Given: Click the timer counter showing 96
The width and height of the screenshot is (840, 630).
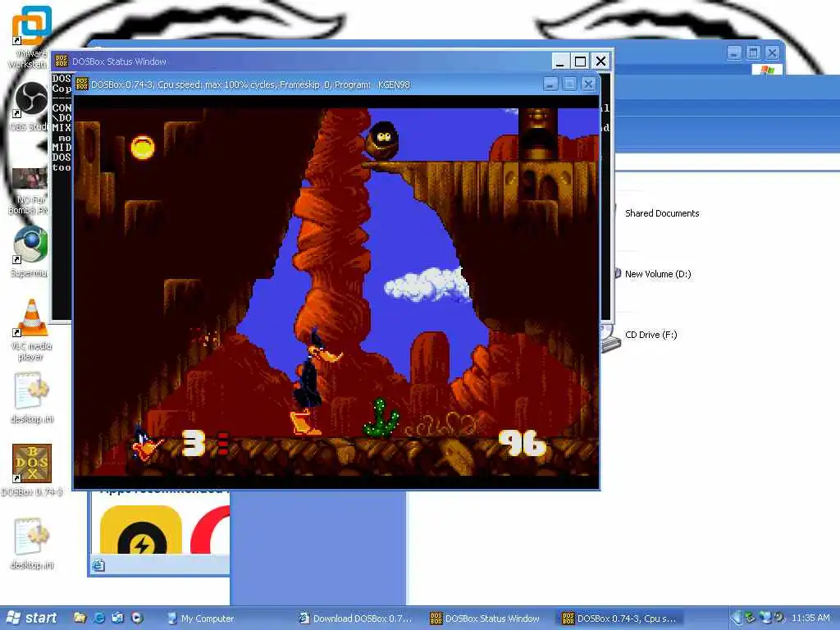Looking at the screenshot, I should coord(523,444).
